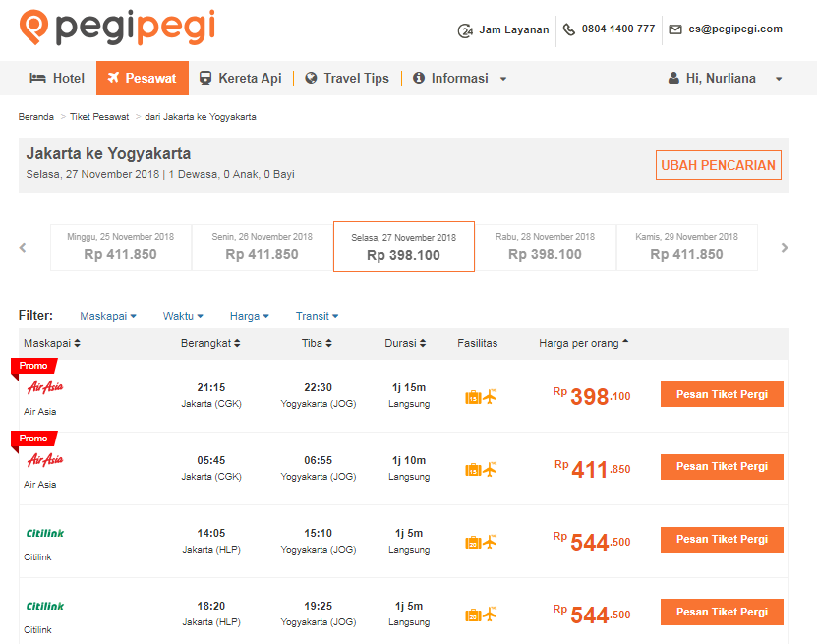This screenshot has width=817, height=644.
Task: Click the UBAH PENCARIAN button
Action: (718, 165)
